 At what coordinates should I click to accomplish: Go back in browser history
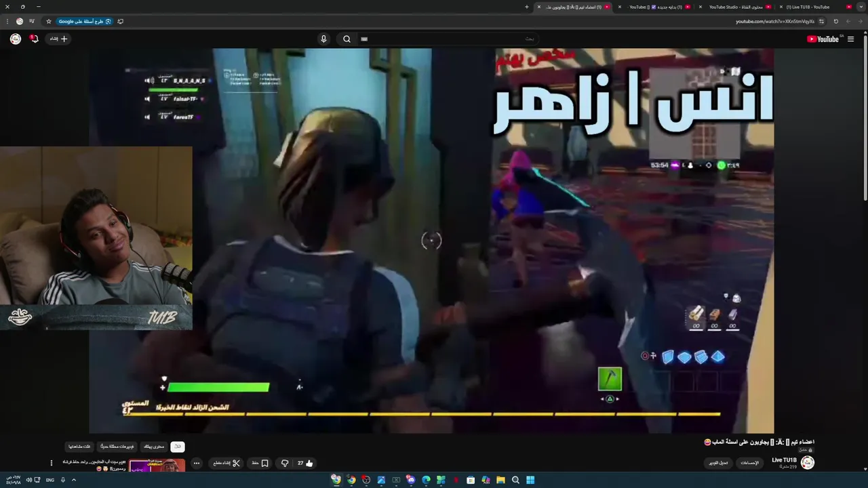tap(860, 22)
